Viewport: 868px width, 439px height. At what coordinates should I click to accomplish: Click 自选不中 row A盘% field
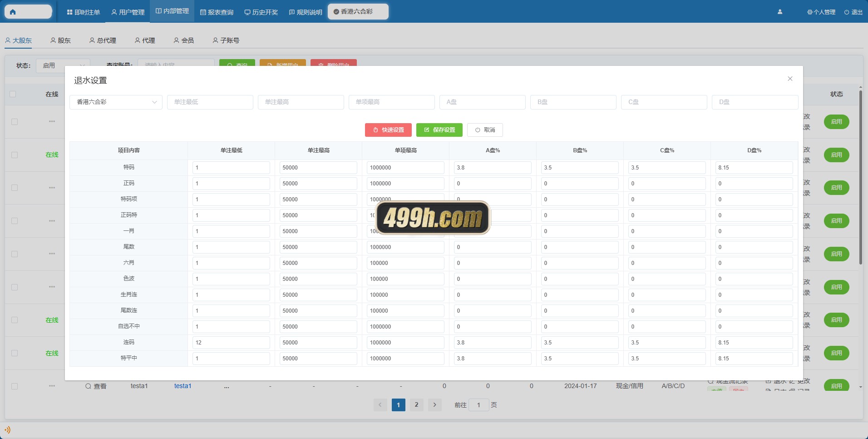(x=493, y=327)
